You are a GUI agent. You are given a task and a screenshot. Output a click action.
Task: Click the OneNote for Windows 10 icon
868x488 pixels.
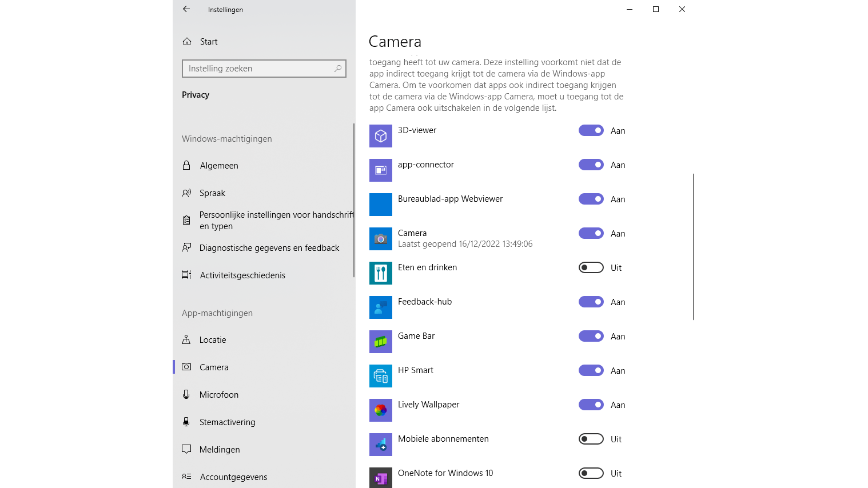pyautogui.click(x=381, y=478)
